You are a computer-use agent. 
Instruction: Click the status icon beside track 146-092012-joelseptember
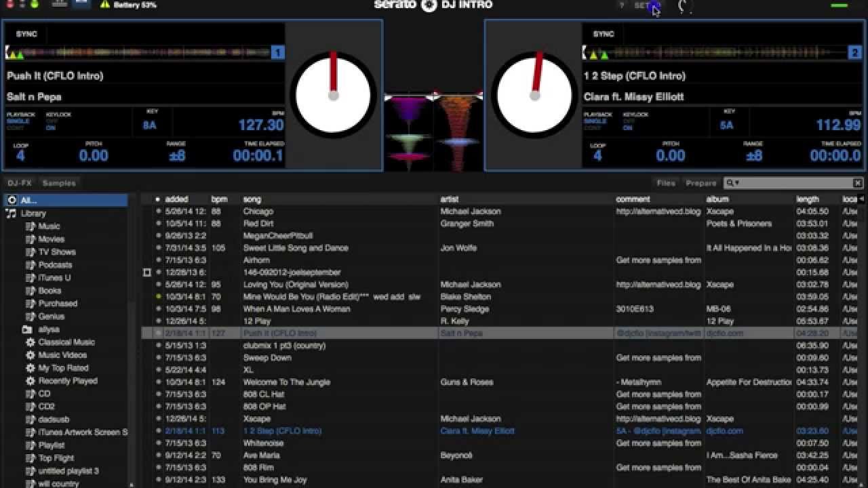147,272
